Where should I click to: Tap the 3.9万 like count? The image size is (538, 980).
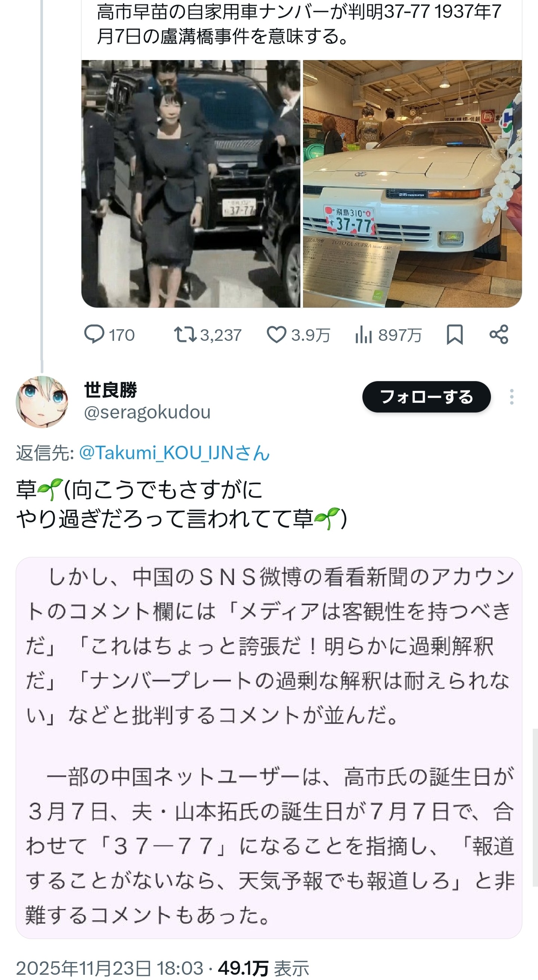[311, 335]
